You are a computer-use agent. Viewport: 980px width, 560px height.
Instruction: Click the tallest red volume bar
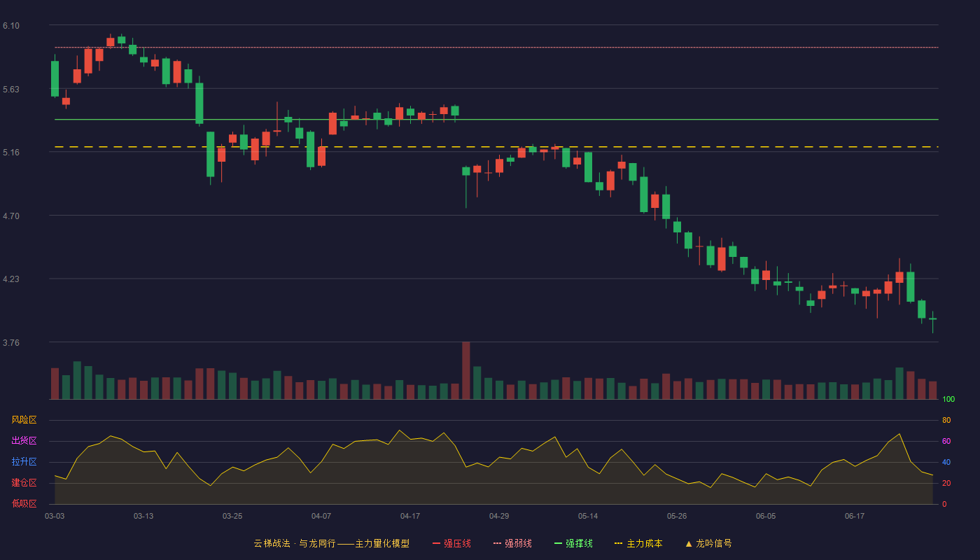(x=466, y=370)
